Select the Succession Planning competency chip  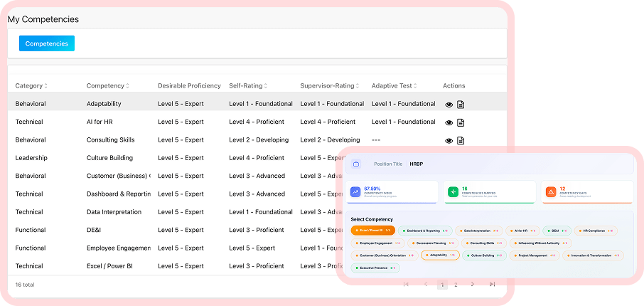coord(433,243)
